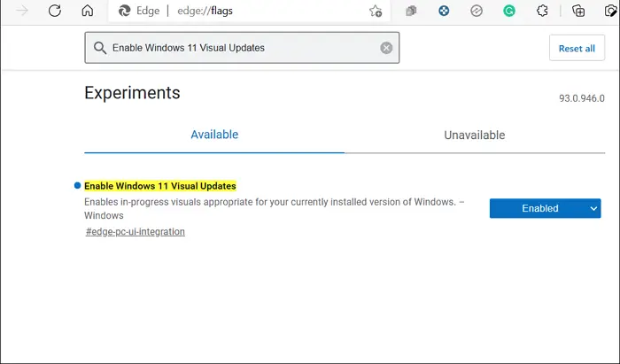Open the grey stacked-pages extension icon
620x364 pixels.
411,11
